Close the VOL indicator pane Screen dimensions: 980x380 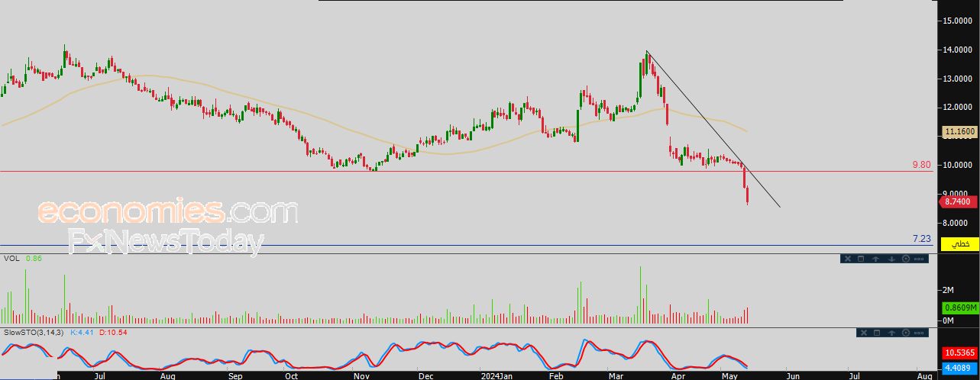coord(848,259)
